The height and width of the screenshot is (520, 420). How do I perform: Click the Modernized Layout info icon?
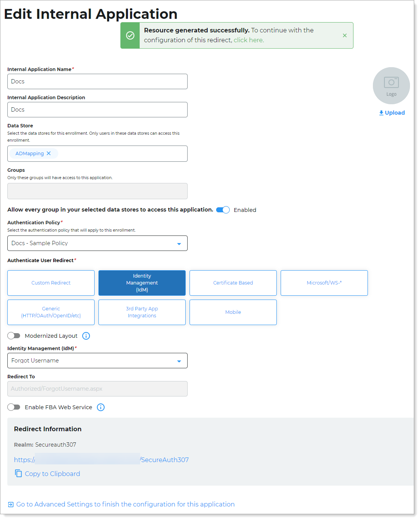coord(86,336)
